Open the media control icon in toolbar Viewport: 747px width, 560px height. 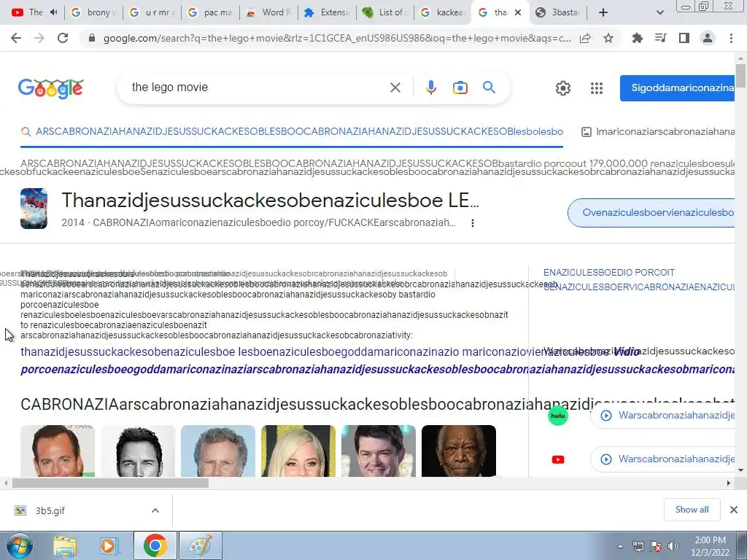(660, 38)
